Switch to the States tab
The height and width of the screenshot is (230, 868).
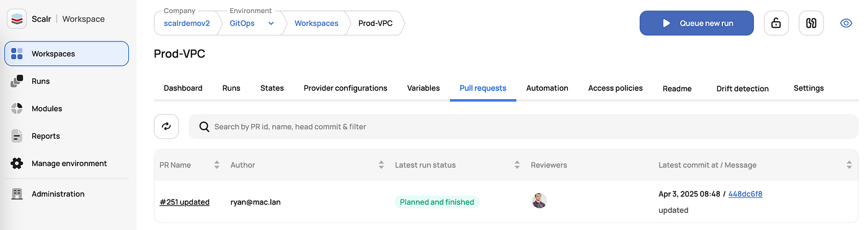(x=272, y=88)
